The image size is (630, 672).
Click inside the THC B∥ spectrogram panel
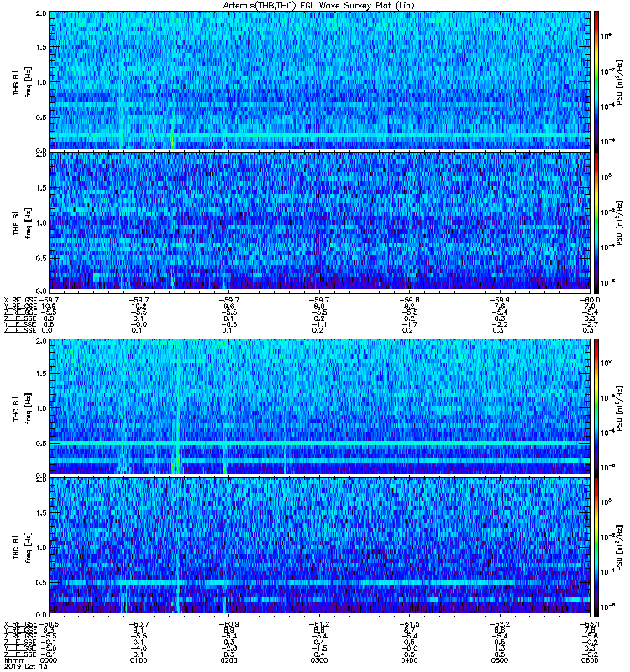(x=319, y=546)
